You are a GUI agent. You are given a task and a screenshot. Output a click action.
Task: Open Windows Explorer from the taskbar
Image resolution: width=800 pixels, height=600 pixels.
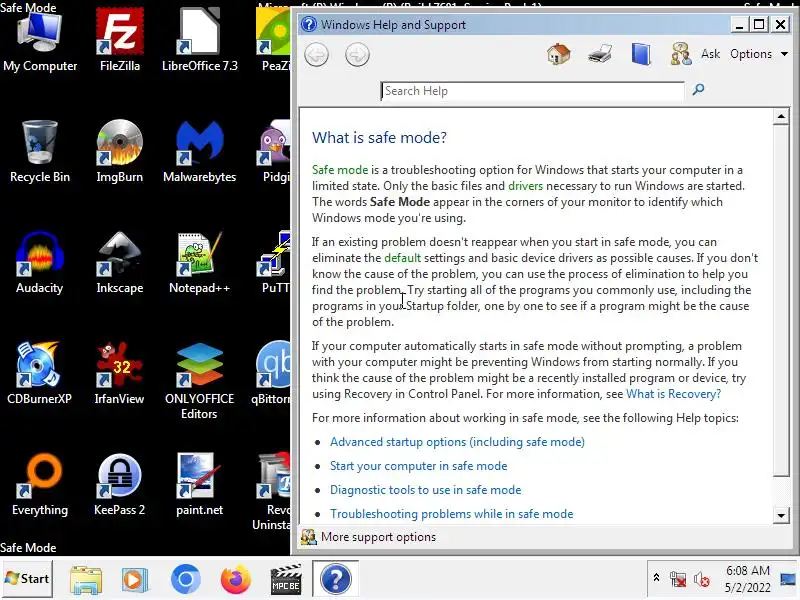tap(86, 580)
